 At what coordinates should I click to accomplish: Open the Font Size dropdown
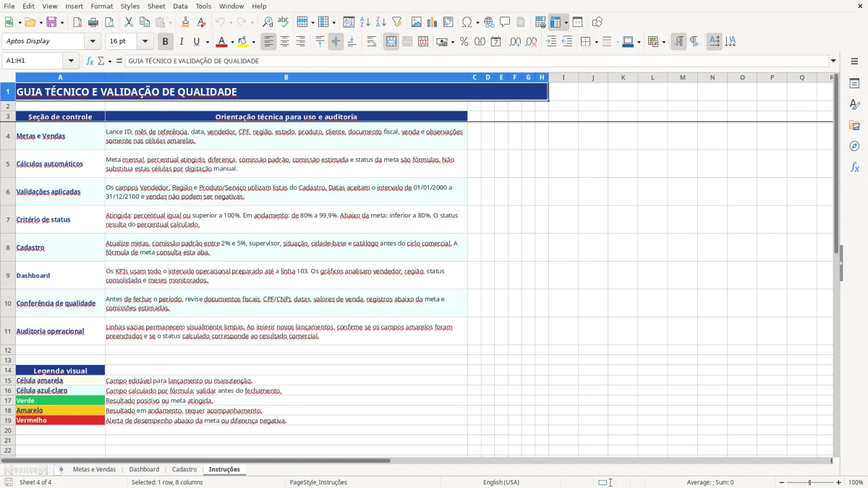pyautogui.click(x=145, y=41)
